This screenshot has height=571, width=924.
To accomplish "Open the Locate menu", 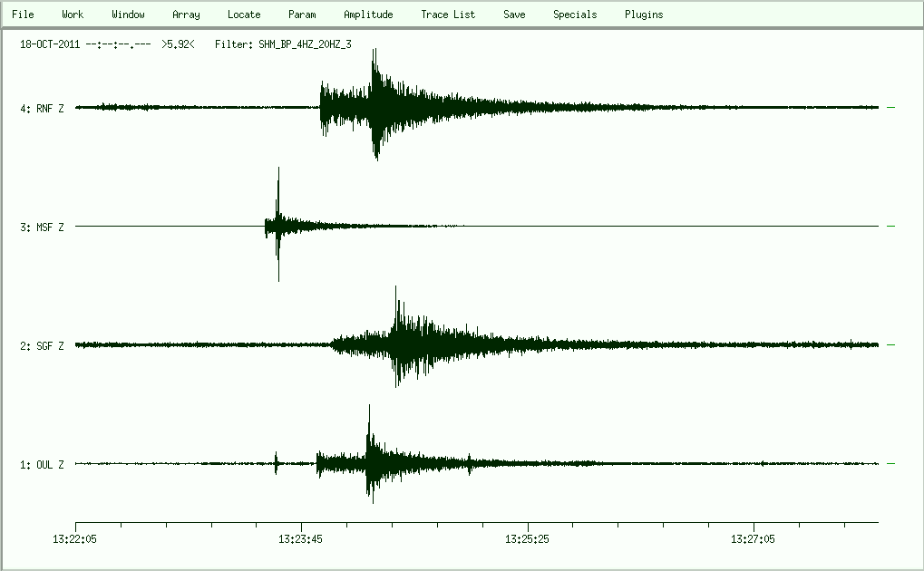I will coord(244,15).
